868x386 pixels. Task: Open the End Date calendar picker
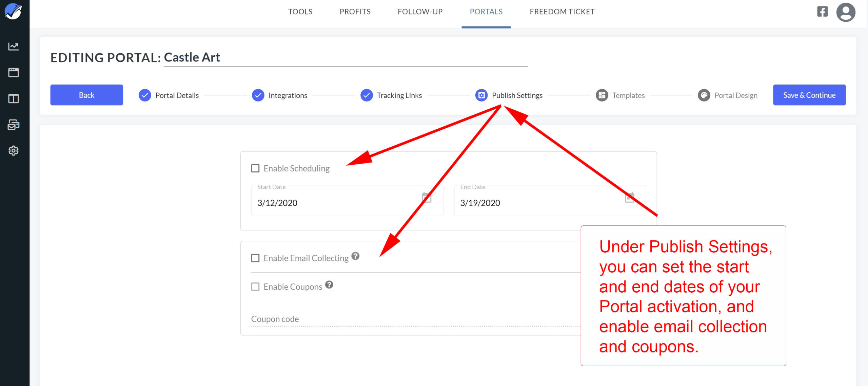[629, 197]
